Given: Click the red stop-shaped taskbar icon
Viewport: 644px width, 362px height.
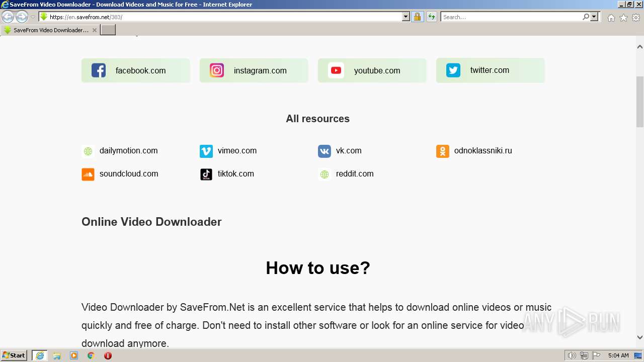Looking at the screenshot, I should click(x=108, y=355).
